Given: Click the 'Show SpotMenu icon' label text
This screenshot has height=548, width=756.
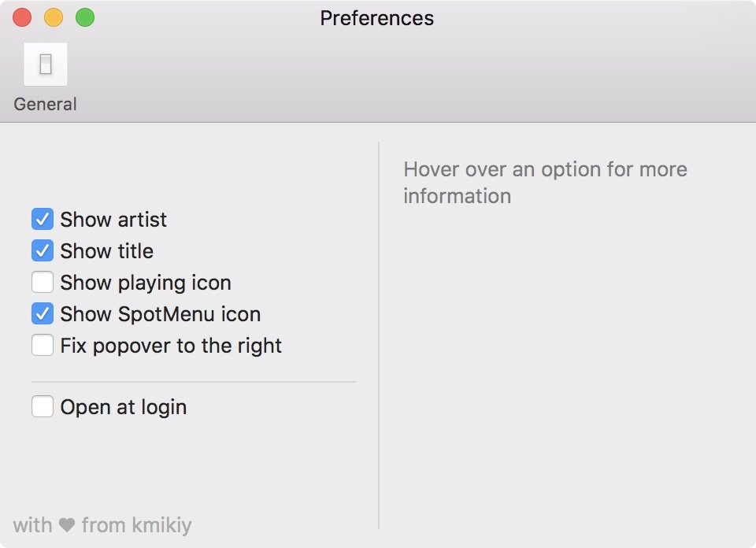Looking at the screenshot, I should point(160,314).
